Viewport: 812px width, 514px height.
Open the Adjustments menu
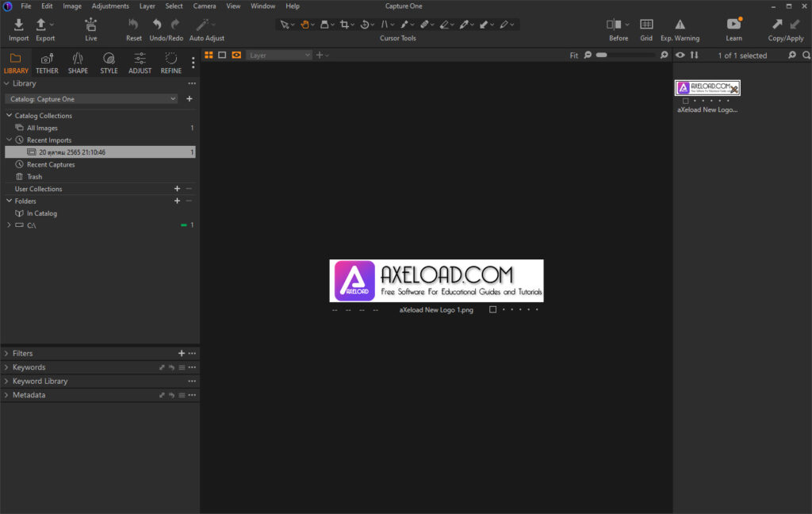point(110,6)
